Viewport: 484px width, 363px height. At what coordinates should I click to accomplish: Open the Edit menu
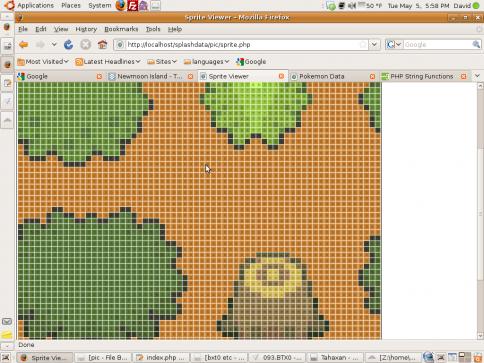click(41, 29)
